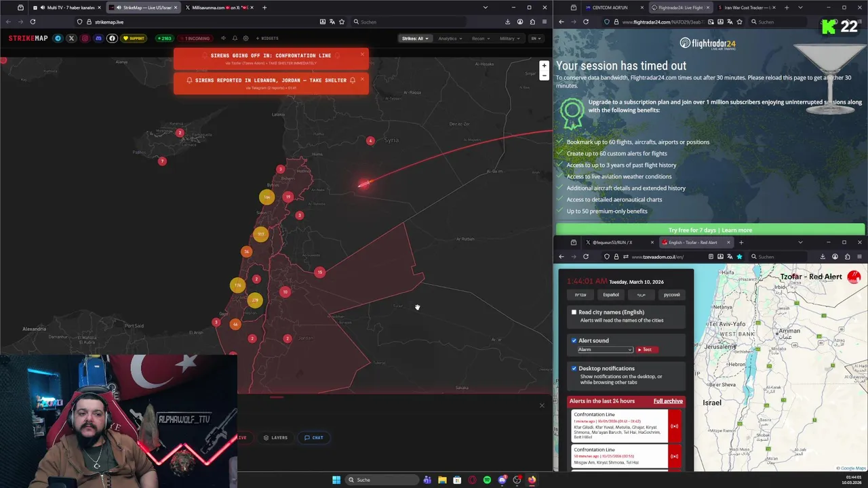Open StrikeMap notification bell
Viewport: 868px width, 488px height.
pos(235,38)
